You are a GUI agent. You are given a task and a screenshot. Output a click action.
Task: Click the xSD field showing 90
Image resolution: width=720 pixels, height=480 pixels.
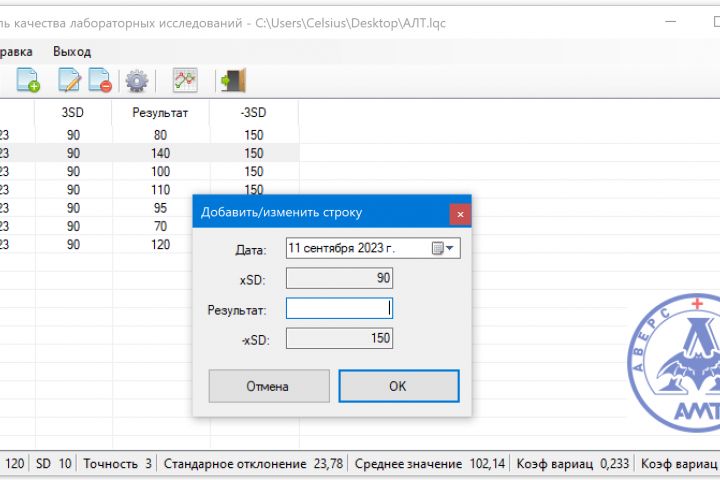(339, 278)
